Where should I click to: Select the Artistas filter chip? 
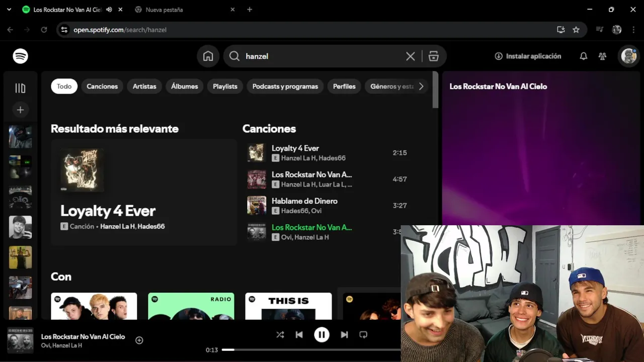144,86
